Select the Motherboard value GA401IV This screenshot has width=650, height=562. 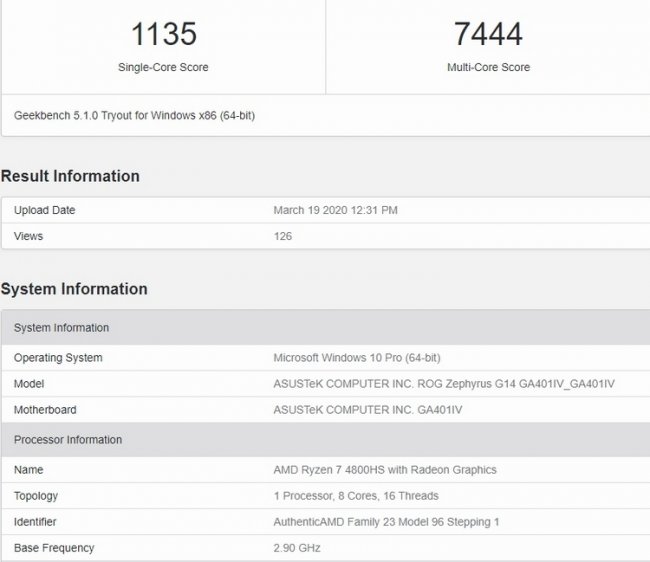(x=367, y=410)
